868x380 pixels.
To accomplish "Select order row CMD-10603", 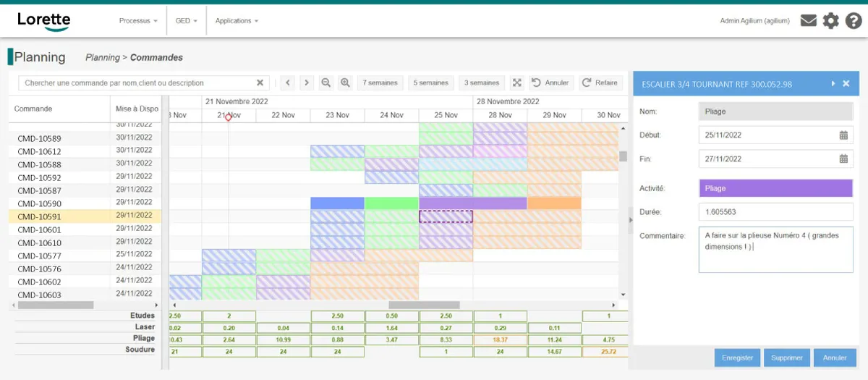I will [x=85, y=295].
